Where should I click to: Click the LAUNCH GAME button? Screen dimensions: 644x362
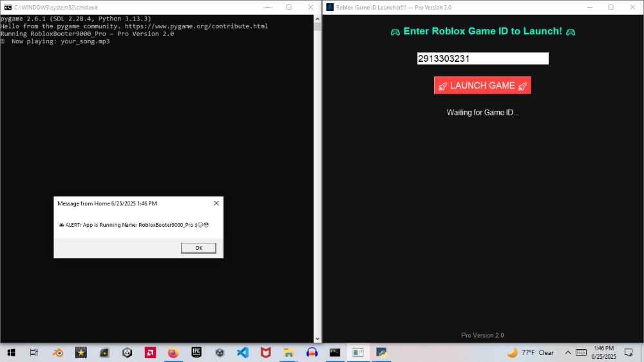click(482, 85)
